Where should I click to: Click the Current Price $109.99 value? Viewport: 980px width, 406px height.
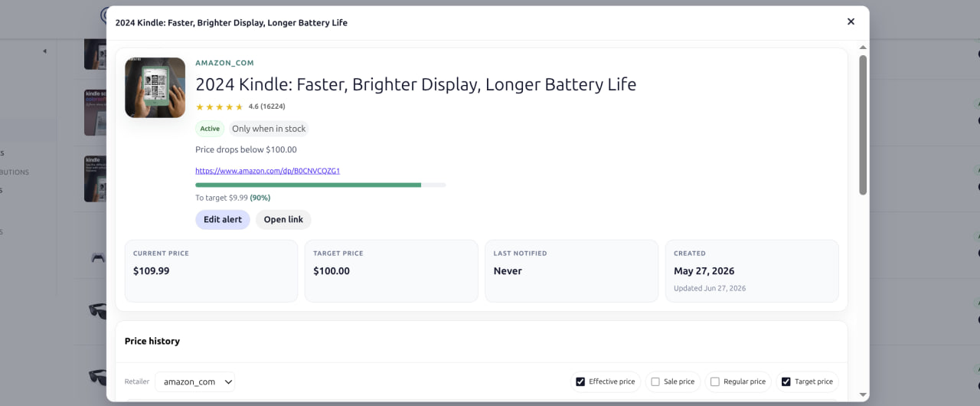click(x=152, y=271)
